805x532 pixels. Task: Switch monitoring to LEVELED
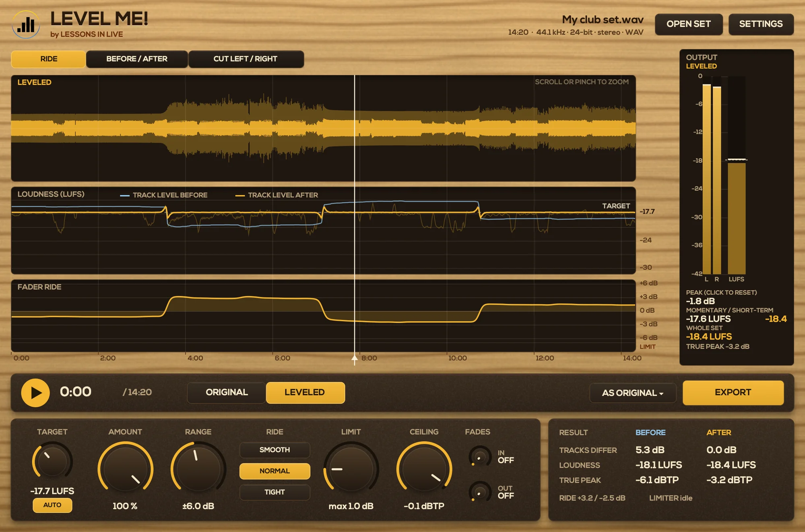click(x=305, y=392)
